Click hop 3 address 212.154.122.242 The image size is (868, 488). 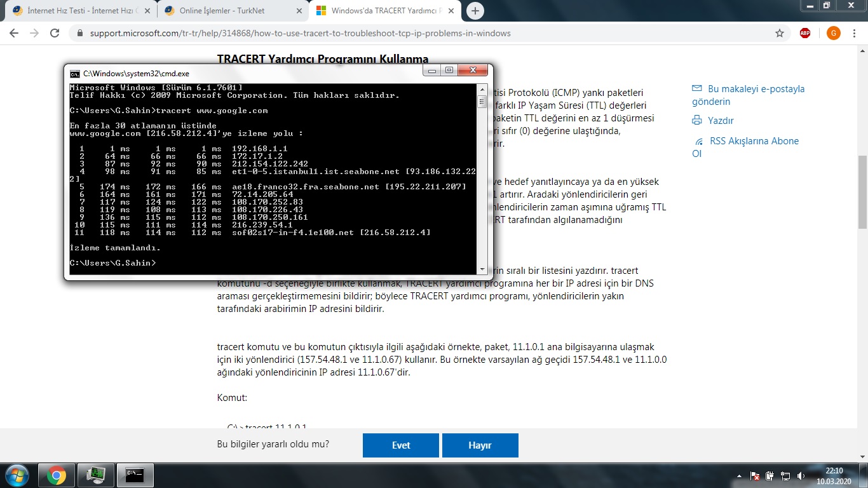[x=270, y=164]
